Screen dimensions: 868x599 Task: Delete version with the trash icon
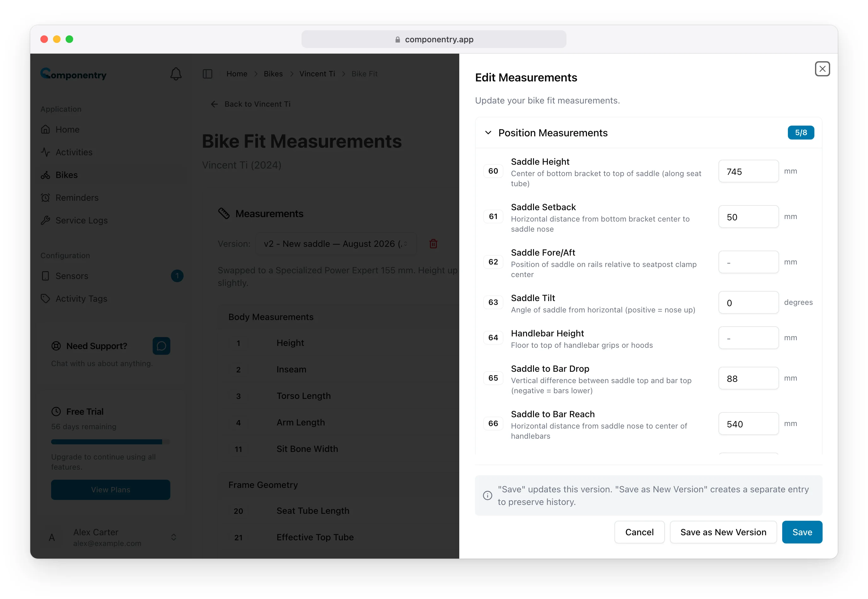coord(433,244)
